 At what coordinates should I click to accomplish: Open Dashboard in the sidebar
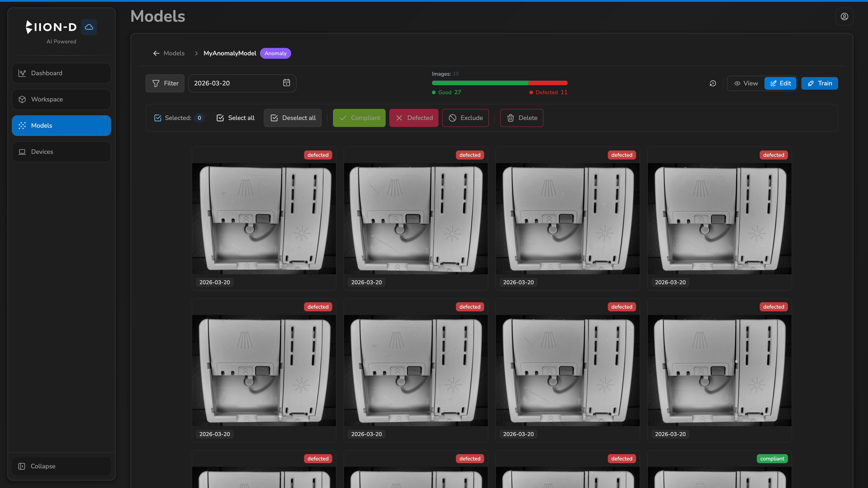(61, 73)
